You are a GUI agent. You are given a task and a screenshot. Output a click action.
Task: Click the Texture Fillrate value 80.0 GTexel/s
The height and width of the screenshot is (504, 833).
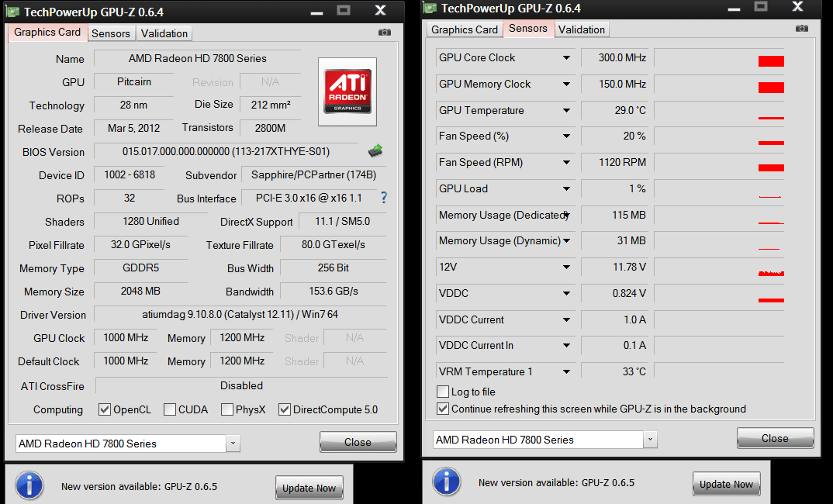pos(334,245)
